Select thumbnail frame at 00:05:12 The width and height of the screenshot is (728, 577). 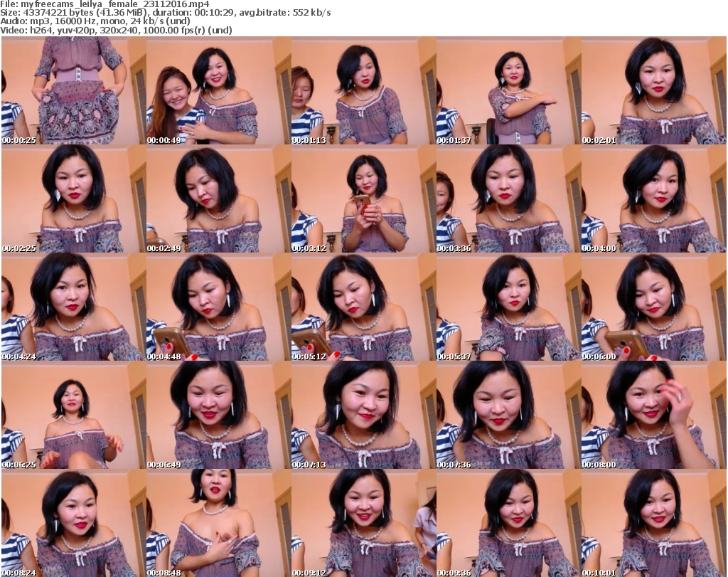coord(363,307)
